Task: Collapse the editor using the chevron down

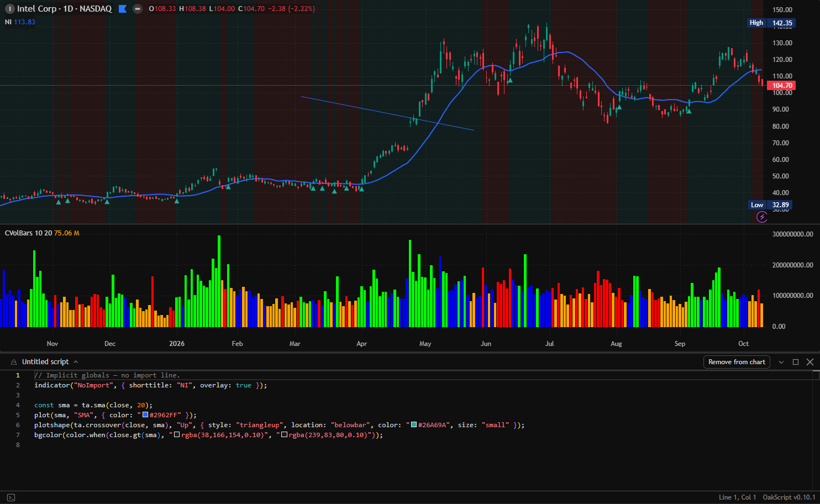Action: 781,362
